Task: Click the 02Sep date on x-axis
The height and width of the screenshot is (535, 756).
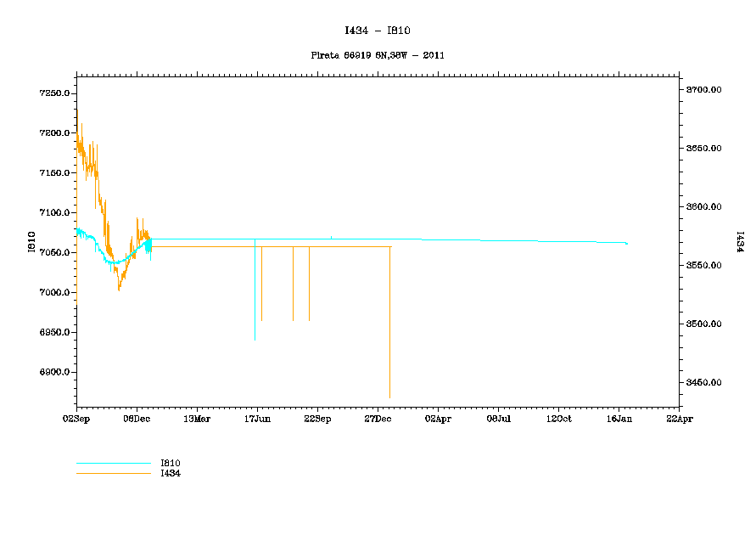Action: coord(76,419)
